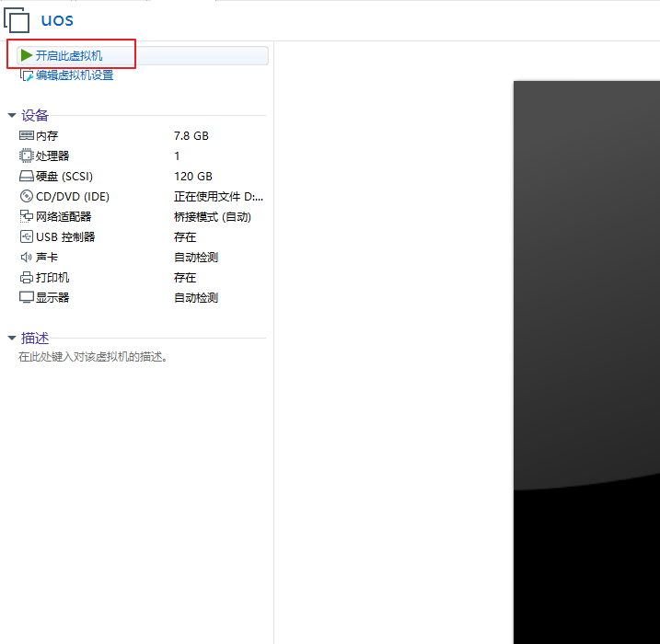The height and width of the screenshot is (644, 660).
Task: Click the edit settings wrench icon
Action: [27, 75]
